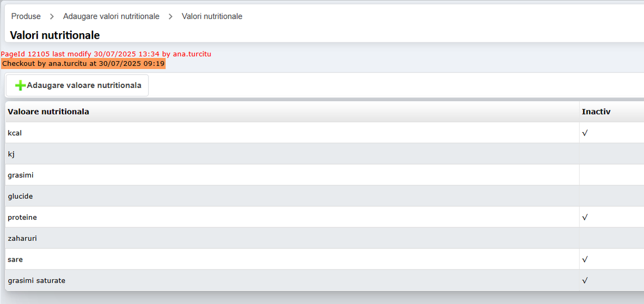
Task: Toggle the proteine inactive checkmark
Action: (585, 218)
